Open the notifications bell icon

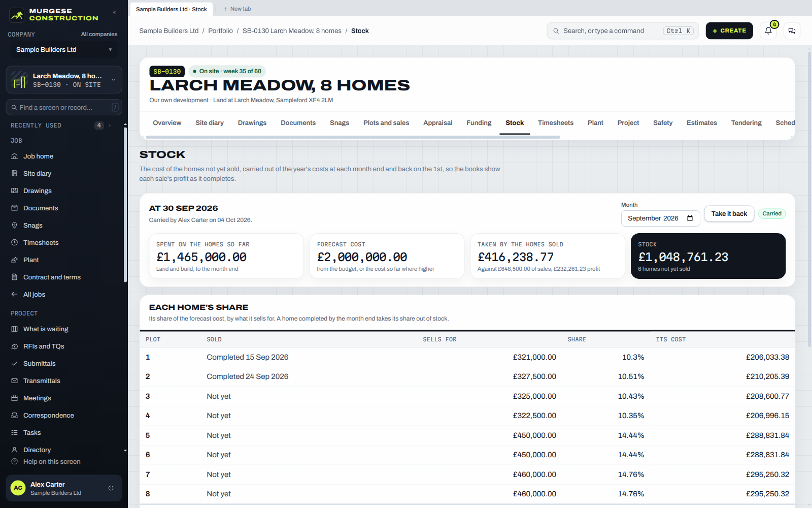(x=768, y=31)
